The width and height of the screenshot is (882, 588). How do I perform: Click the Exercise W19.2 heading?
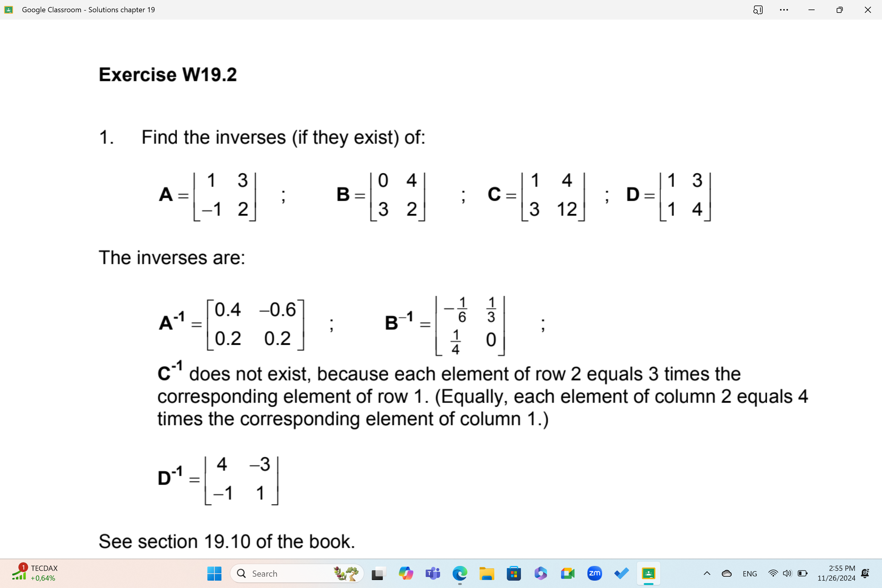168,74
